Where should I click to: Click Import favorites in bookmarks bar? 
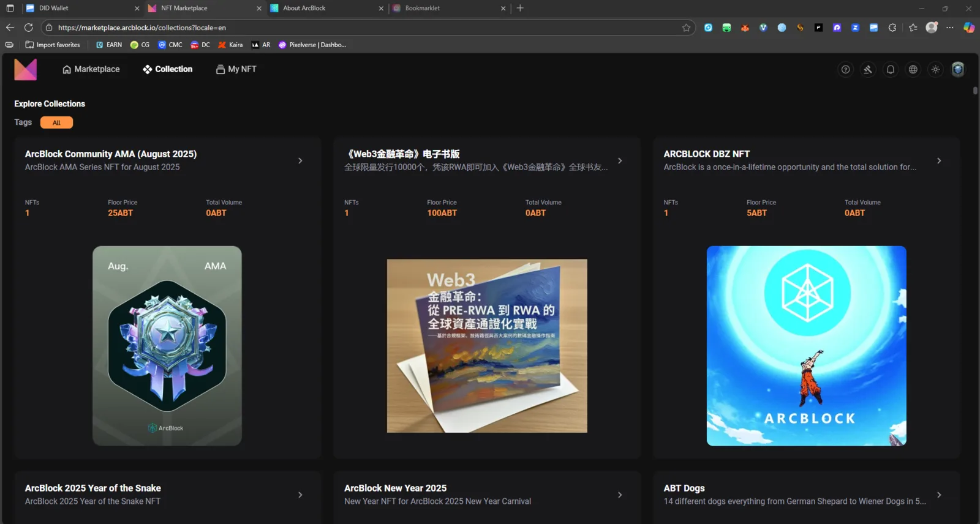coord(53,45)
